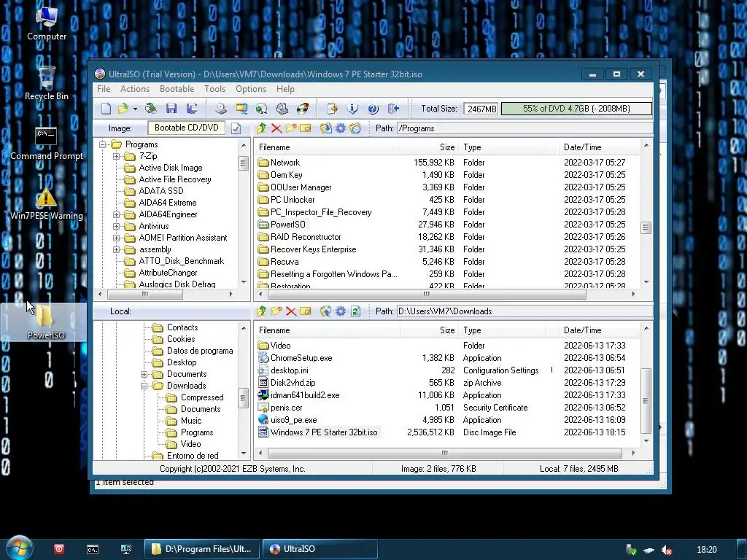Click the red X delete icon in image pane

[x=276, y=128]
